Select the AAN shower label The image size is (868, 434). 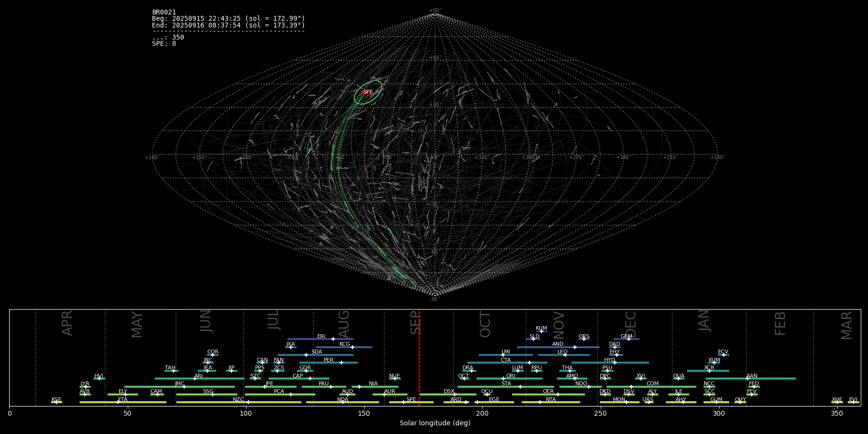click(x=752, y=376)
